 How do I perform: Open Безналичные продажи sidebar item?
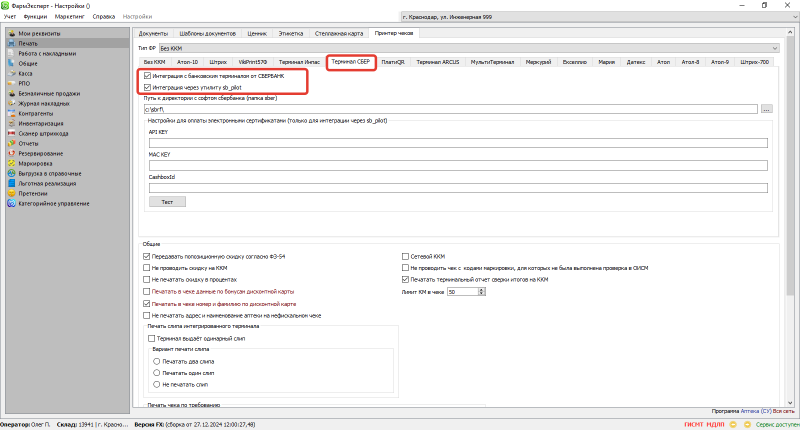click(48, 93)
